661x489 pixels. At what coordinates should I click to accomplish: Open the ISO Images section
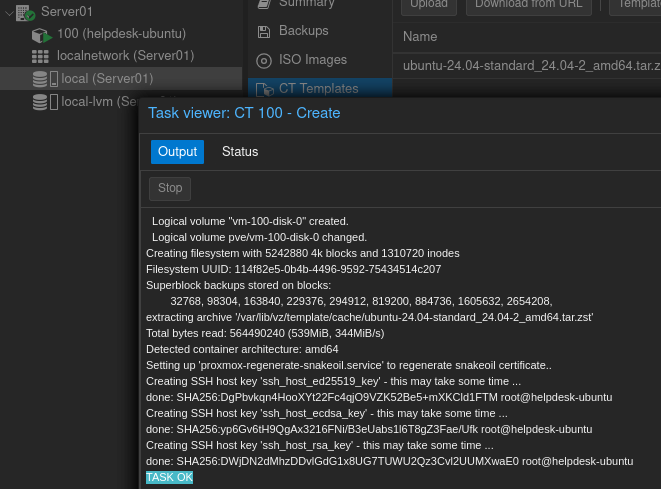(x=313, y=60)
